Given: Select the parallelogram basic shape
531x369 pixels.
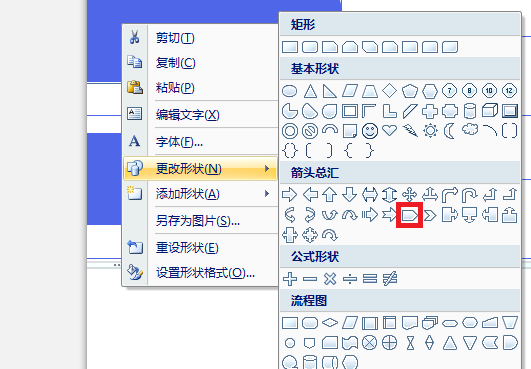Looking at the screenshot, I should pyautogui.click(x=350, y=91).
